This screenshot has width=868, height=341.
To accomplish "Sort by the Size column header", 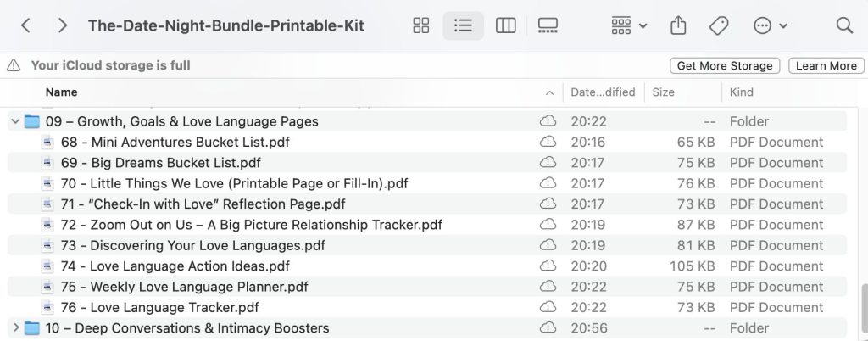I will coord(663,92).
